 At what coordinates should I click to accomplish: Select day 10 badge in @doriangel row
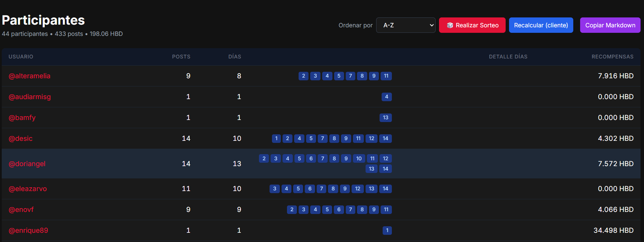tap(359, 159)
